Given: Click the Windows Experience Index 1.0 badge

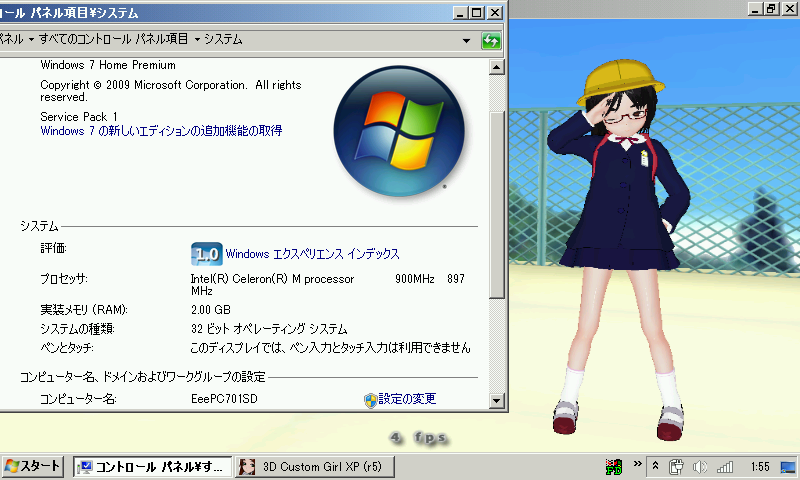Looking at the screenshot, I should pos(206,253).
